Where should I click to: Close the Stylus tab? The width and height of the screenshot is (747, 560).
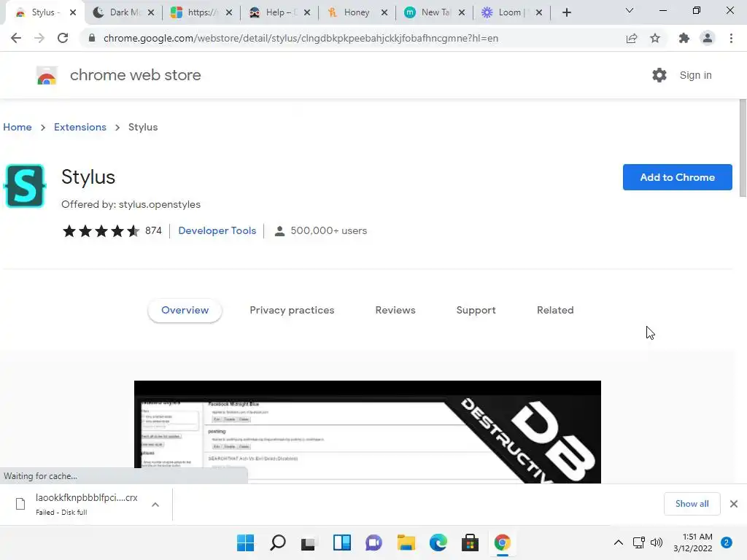click(x=73, y=13)
